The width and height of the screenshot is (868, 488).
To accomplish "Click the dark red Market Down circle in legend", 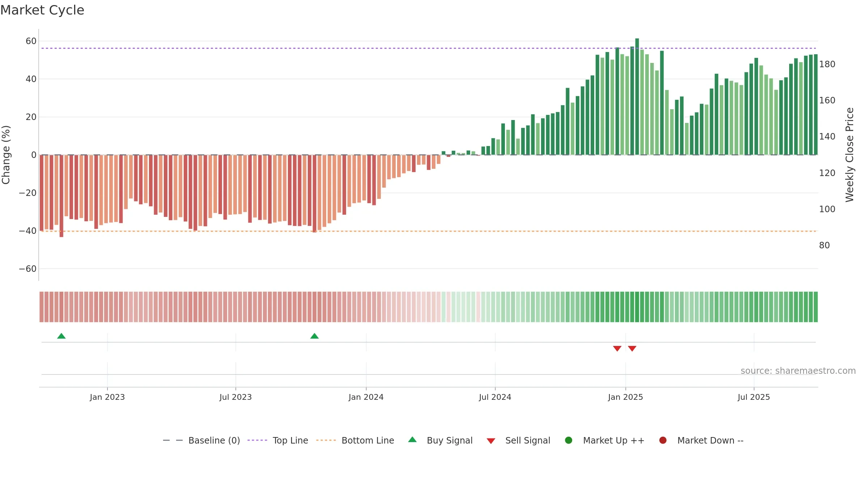I will [663, 440].
